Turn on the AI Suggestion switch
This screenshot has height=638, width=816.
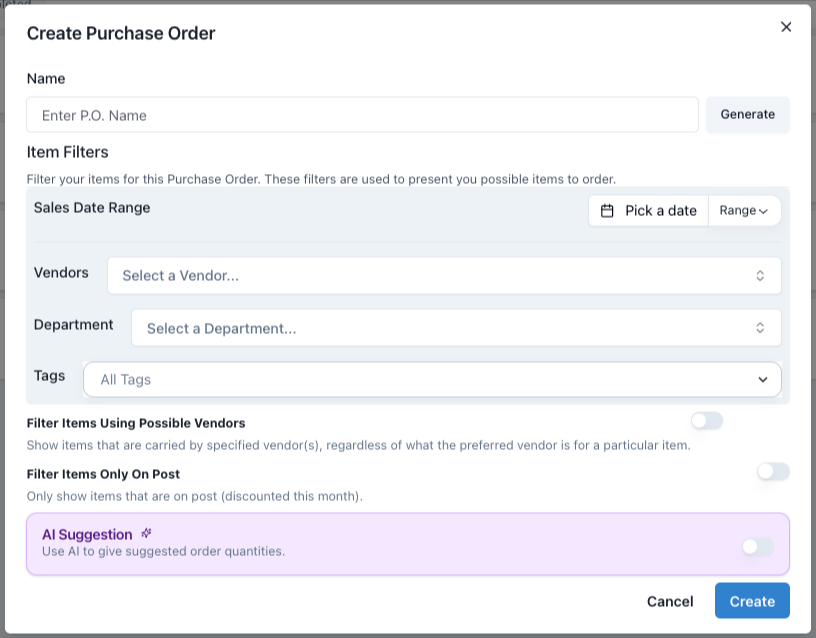coord(757,546)
